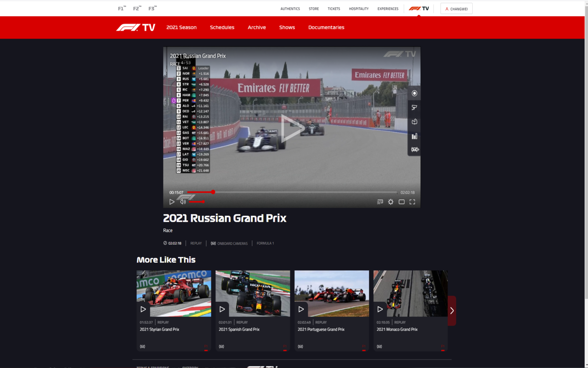Click the 2021 Monaco Grand Prix title
588x368 pixels.
(x=397, y=329)
